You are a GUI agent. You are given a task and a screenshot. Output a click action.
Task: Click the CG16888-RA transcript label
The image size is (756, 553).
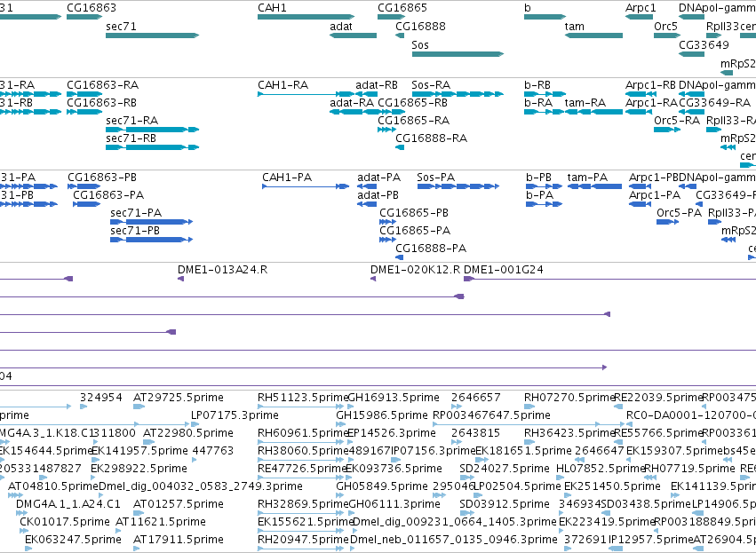[x=431, y=138]
